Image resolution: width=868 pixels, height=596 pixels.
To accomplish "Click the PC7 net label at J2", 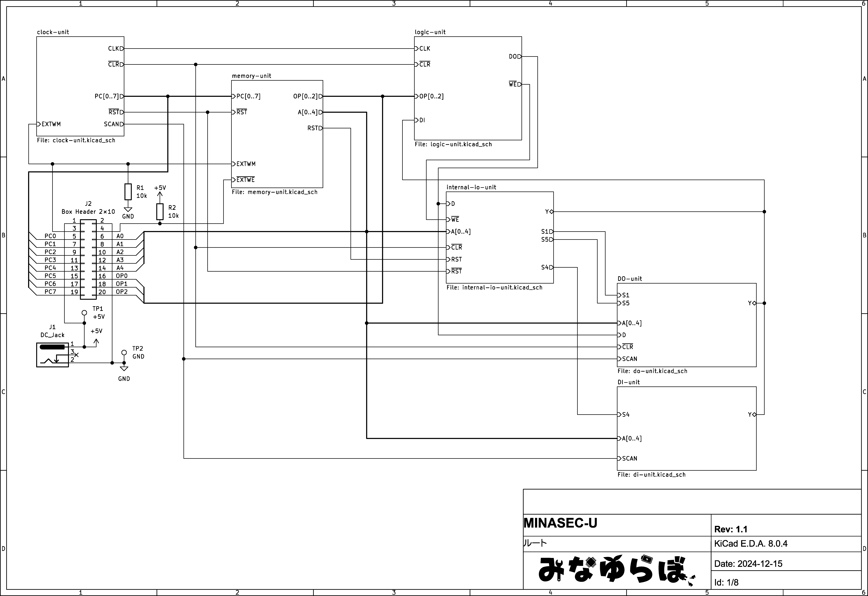I will tap(50, 292).
